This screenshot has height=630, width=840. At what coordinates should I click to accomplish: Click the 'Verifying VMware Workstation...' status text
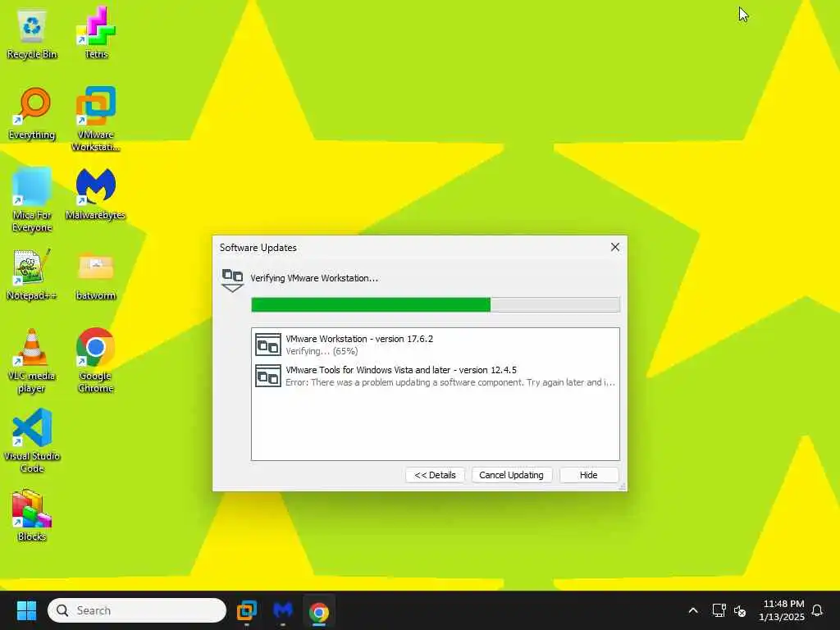(x=314, y=278)
